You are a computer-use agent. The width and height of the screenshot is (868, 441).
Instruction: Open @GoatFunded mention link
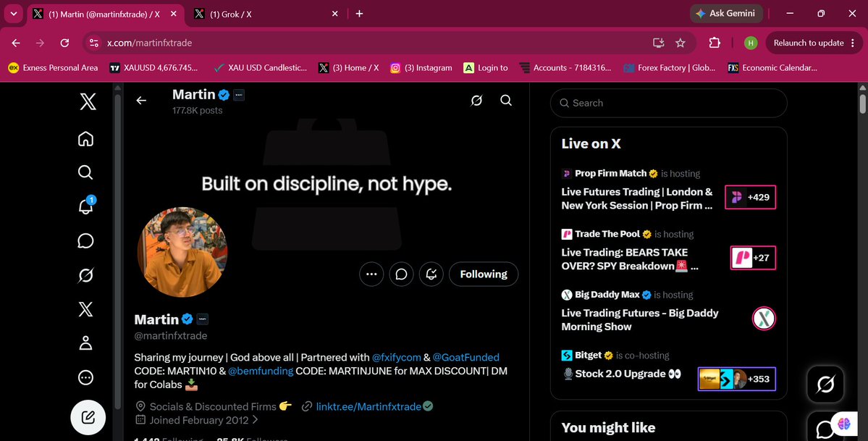pos(465,357)
